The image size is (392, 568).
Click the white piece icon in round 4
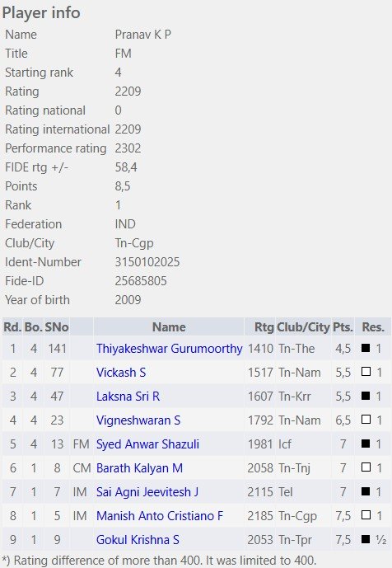(366, 420)
